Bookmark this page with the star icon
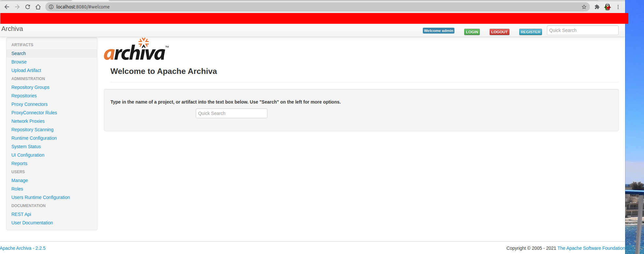This screenshot has width=644, height=254. tap(584, 7)
